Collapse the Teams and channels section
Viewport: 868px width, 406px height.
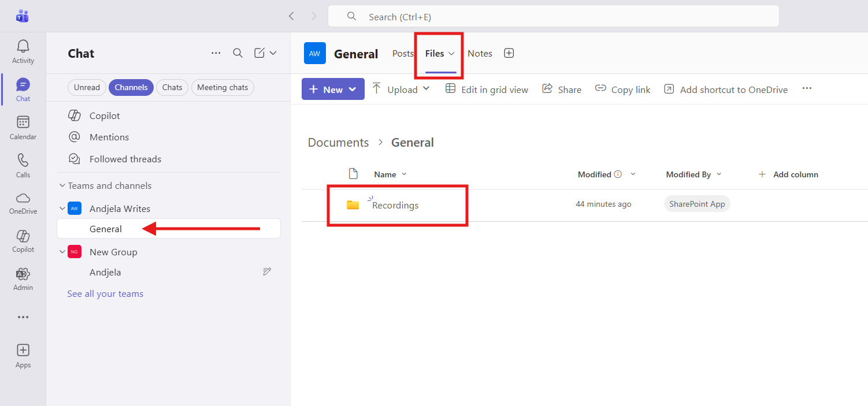[x=62, y=186]
